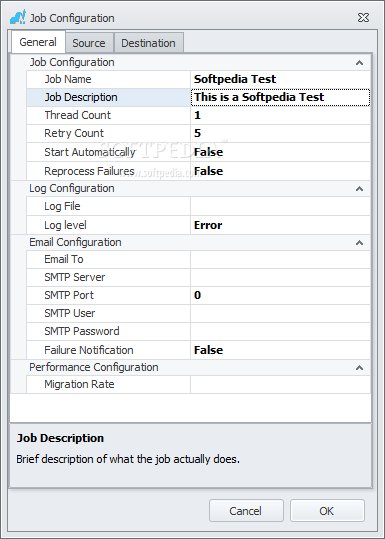Click the Email To value field
The width and height of the screenshot is (385, 539).
pyautogui.click(x=280, y=260)
